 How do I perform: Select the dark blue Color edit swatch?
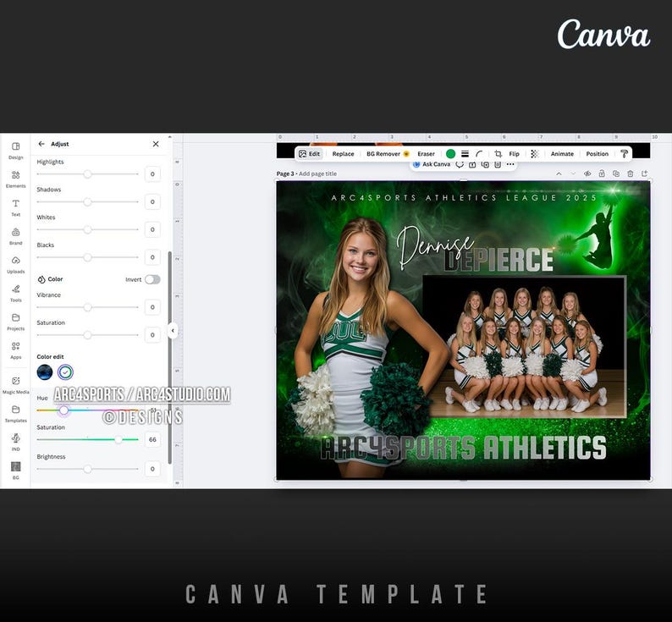coord(45,372)
